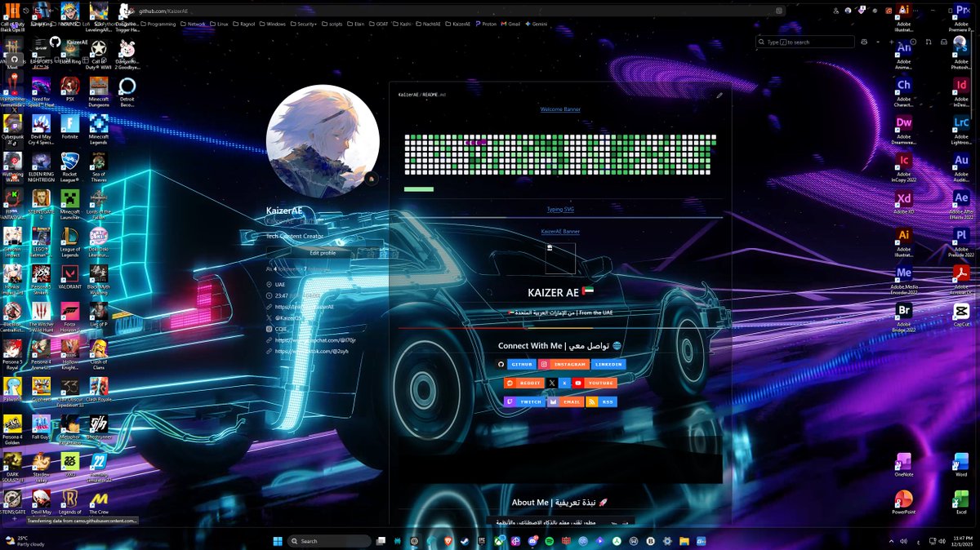Open the Welcome Banner link
This screenshot has height=550, width=980.
coord(560,109)
